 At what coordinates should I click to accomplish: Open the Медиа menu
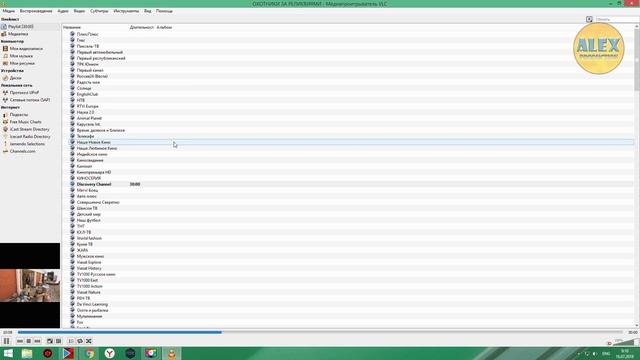(x=9, y=11)
